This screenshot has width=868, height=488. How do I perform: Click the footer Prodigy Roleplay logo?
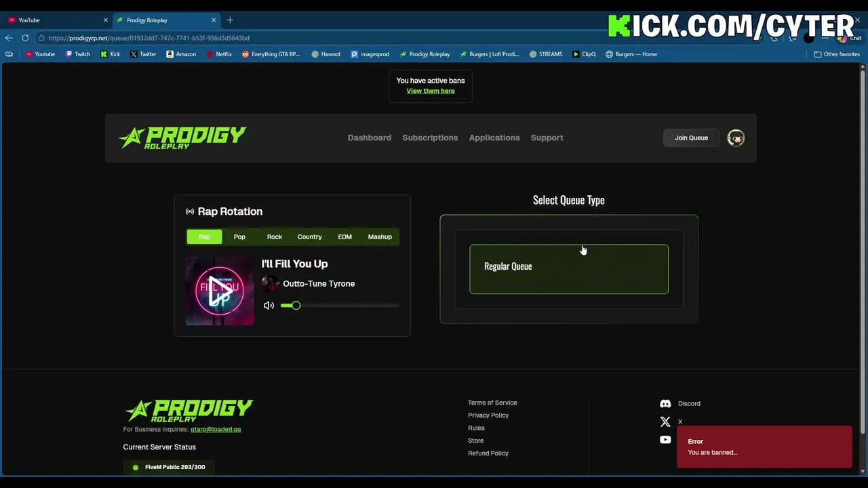tap(189, 411)
